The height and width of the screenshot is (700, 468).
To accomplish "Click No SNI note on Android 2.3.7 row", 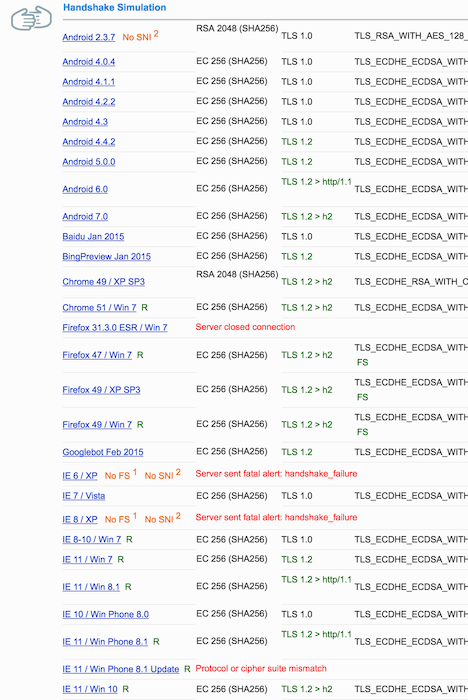I will [x=141, y=37].
